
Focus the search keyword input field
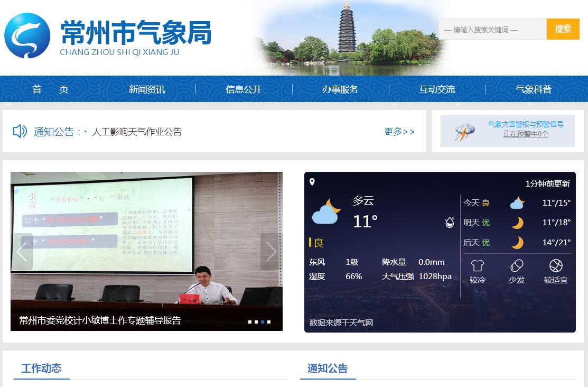pyautogui.click(x=492, y=30)
